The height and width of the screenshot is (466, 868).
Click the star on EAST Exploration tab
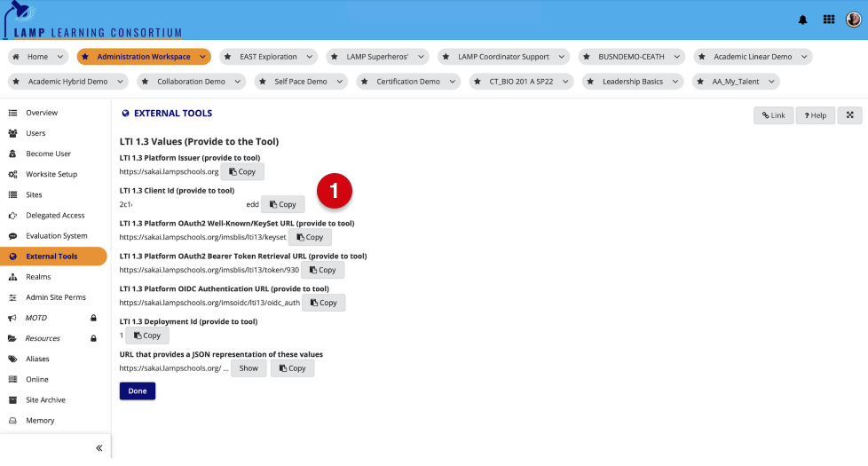pyautogui.click(x=227, y=57)
